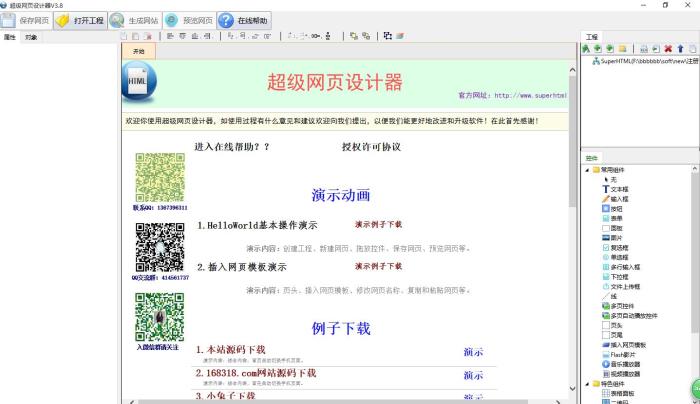Select the 视频播放器 video player component

point(621,374)
